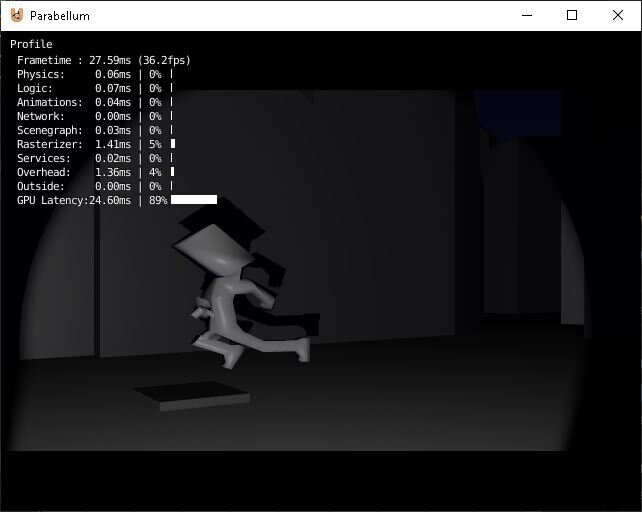Click the flat platform on the floor
Screen dimensions: 642x512
point(191,396)
